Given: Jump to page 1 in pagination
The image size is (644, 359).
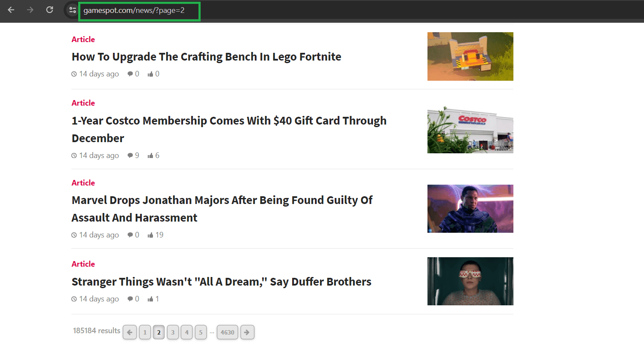Looking at the screenshot, I should 145,332.
